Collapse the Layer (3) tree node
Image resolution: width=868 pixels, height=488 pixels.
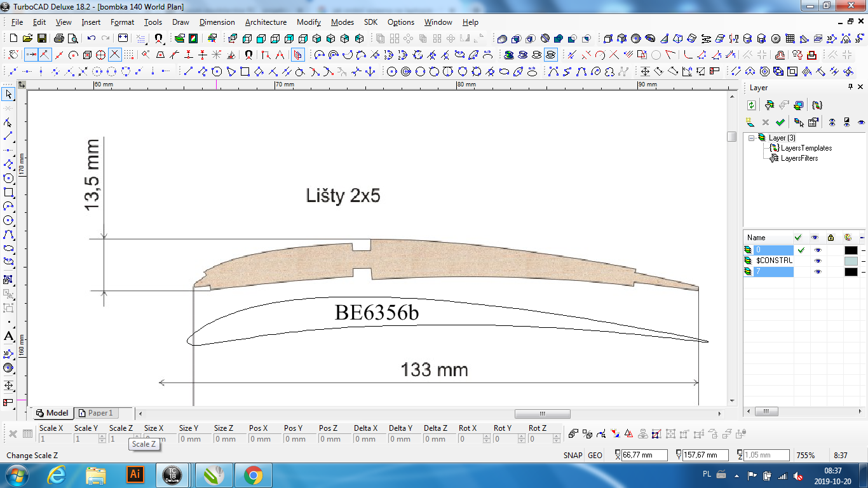(752, 138)
